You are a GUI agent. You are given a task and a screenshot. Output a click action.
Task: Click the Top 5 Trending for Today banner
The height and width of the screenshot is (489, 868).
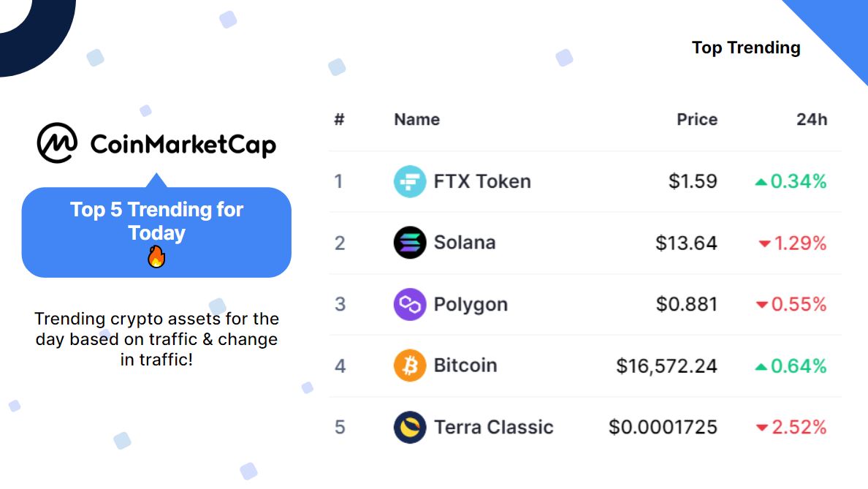point(156,222)
